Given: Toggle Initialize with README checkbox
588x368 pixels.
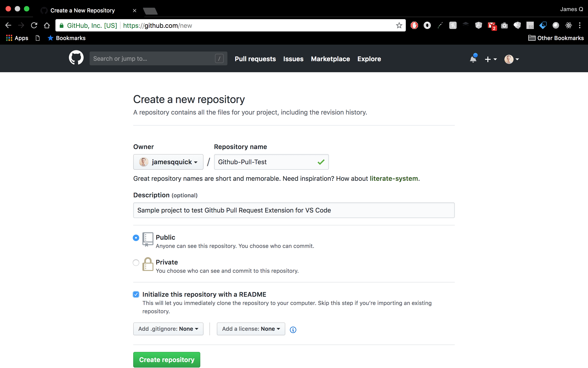Looking at the screenshot, I should [136, 294].
